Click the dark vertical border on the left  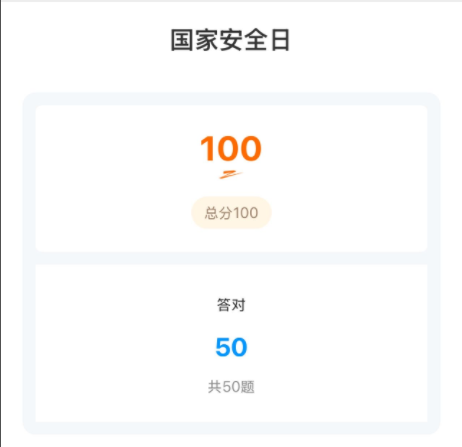point(0,223)
